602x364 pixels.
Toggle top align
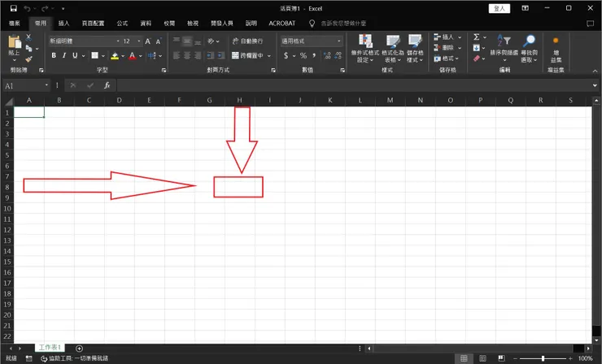tap(177, 41)
